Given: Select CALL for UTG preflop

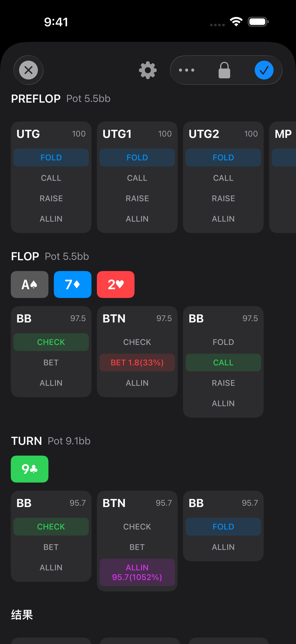Looking at the screenshot, I should [51, 178].
